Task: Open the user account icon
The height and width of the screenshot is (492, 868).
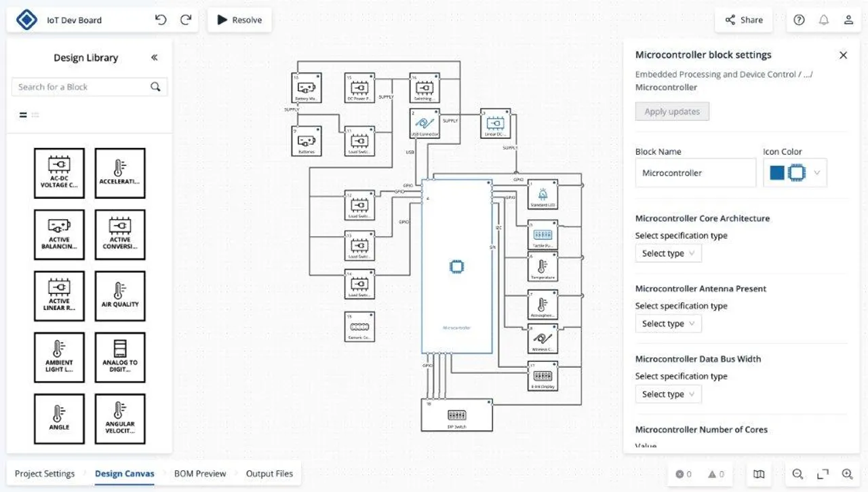Action: pos(848,20)
